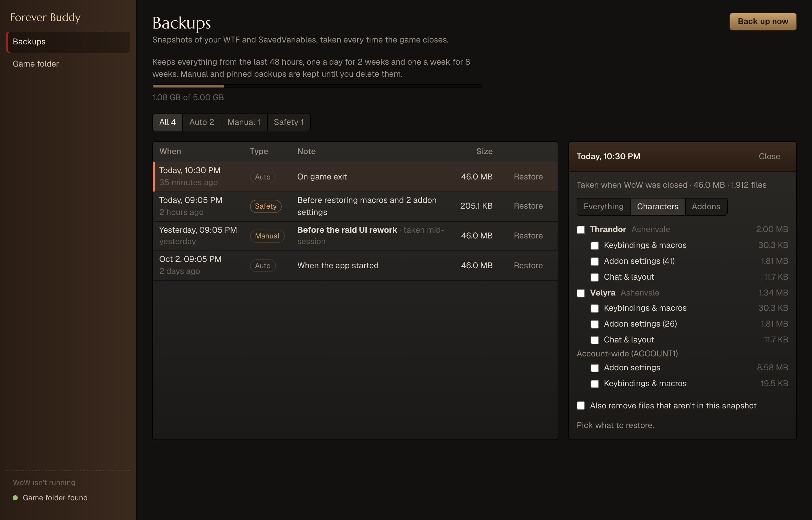
Task: Click the 205.1 KB size value
Action: pyautogui.click(x=476, y=206)
